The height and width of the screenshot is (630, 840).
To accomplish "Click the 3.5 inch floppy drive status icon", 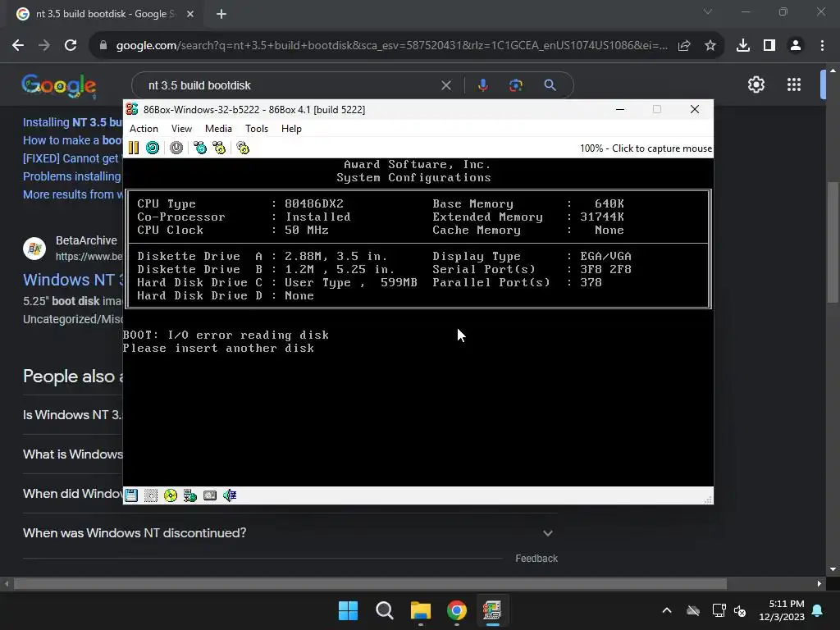I will coord(131,495).
